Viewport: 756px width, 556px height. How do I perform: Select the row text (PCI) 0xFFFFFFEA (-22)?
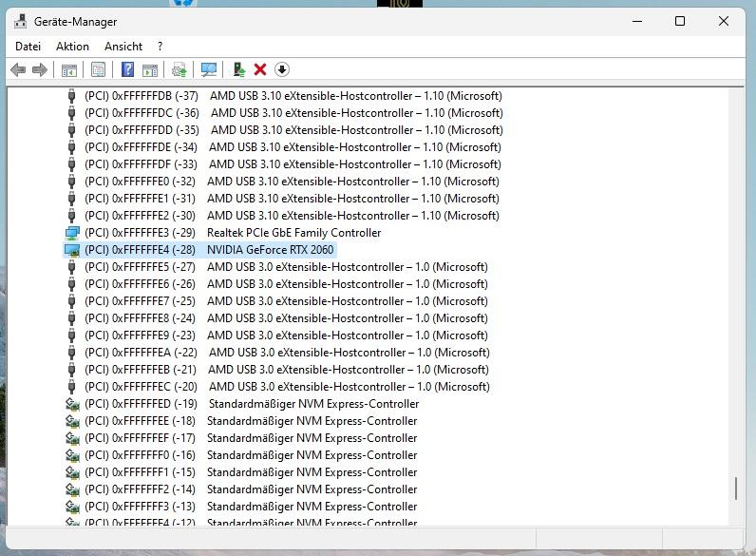(x=141, y=353)
